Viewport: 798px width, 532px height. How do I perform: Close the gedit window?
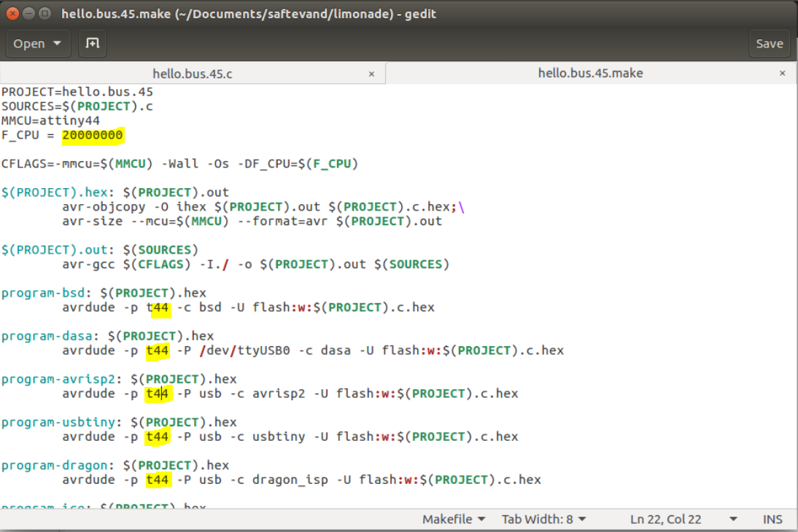pos(12,14)
